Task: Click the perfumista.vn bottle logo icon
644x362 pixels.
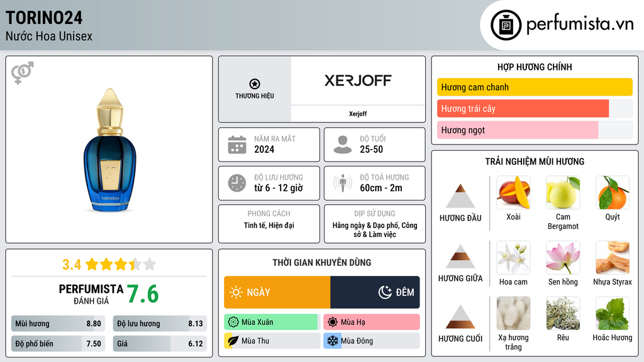Action: click(x=504, y=25)
